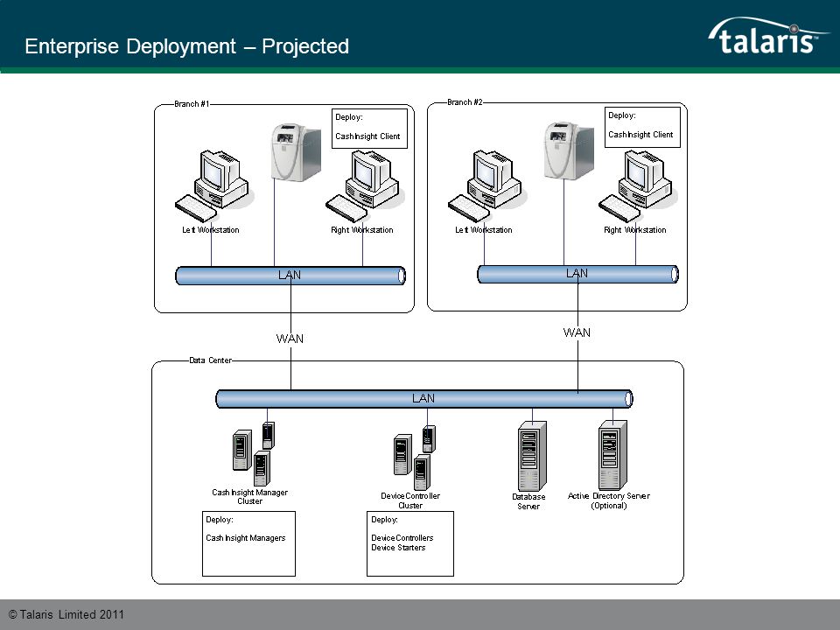Select the Branch #2 LAN pipe
The height and width of the screenshot is (630, 840).
[x=578, y=274]
